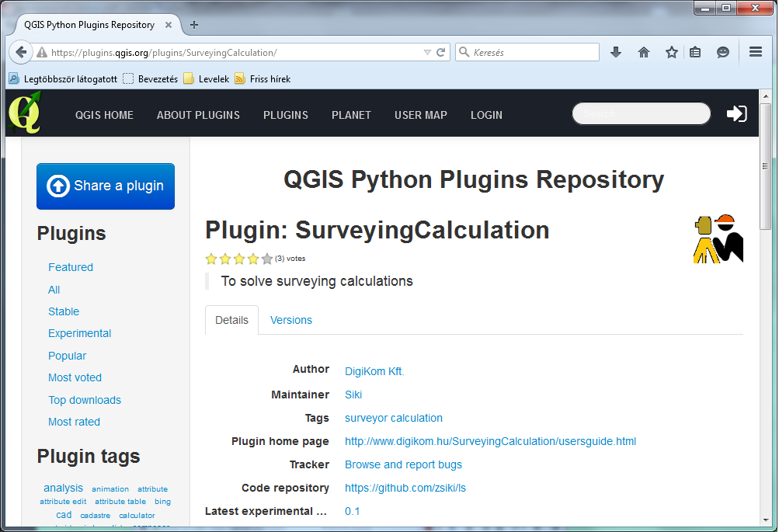Click the chat smiley icon in toolbar
Image resolution: width=779 pixels, height=532 pixels.
723,52
